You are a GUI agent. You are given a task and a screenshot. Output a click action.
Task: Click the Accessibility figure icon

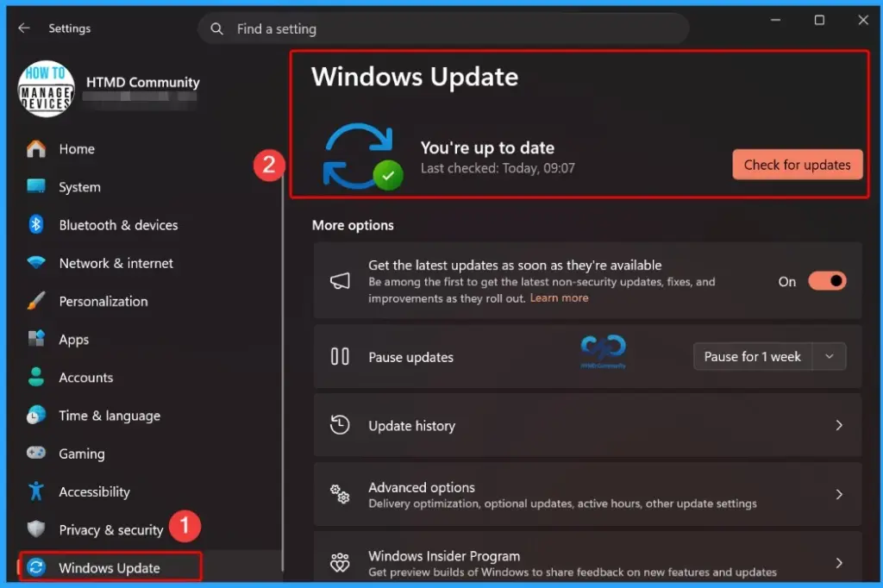pyautogui.click(x=36, y=491)
